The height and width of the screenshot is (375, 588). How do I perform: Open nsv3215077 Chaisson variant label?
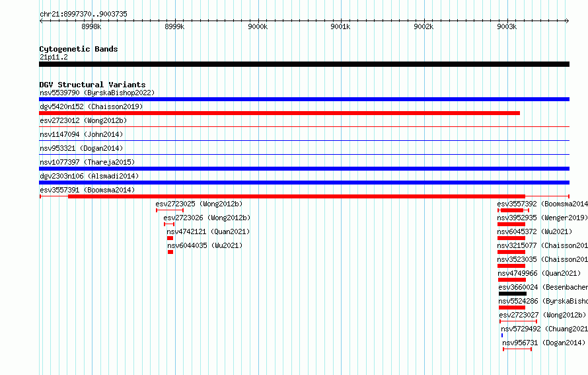542,245
